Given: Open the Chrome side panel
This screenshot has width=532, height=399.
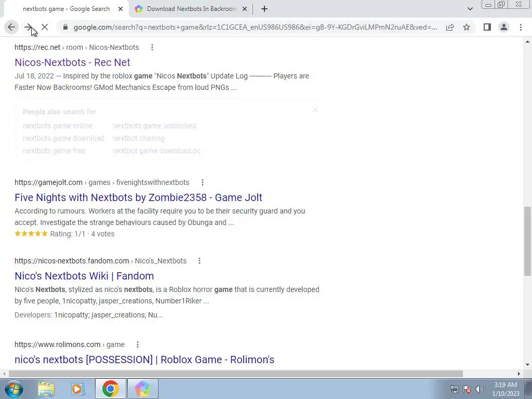Looking at the screenshot, I should point(487,27).
